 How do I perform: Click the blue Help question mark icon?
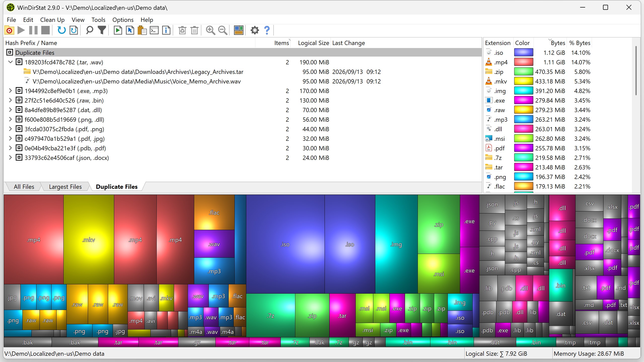pos(267,30)
